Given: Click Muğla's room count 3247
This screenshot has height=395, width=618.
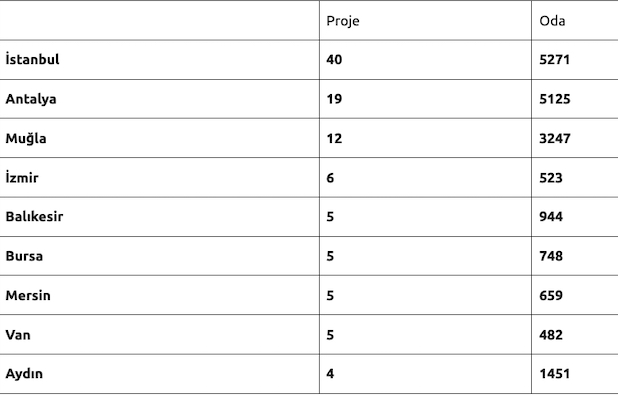Looking at the screenshot, I should coord(555,138).
